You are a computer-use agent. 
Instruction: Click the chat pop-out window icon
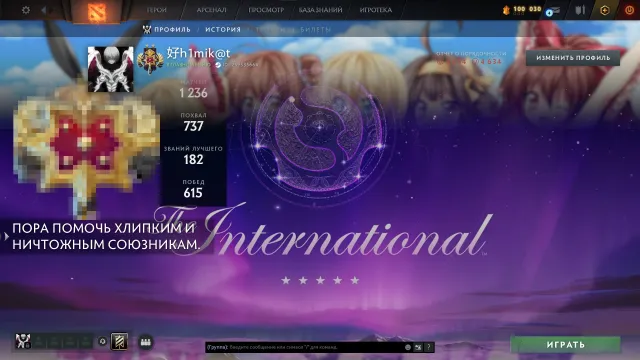point(418,347)
